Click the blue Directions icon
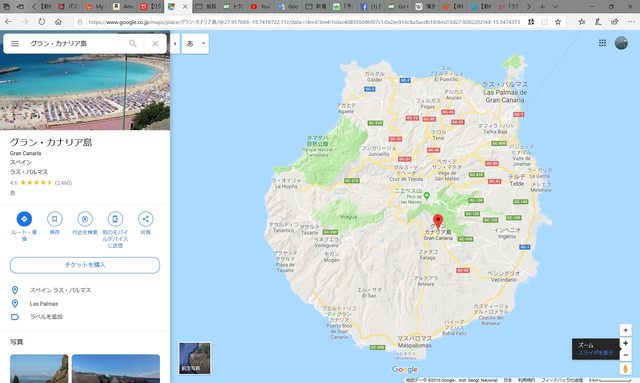640x383 pixels. (24, 219)
